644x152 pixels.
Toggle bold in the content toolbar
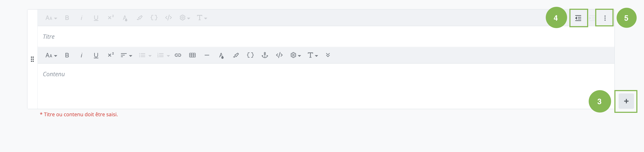pyautogui.click(x=67, y=55)
